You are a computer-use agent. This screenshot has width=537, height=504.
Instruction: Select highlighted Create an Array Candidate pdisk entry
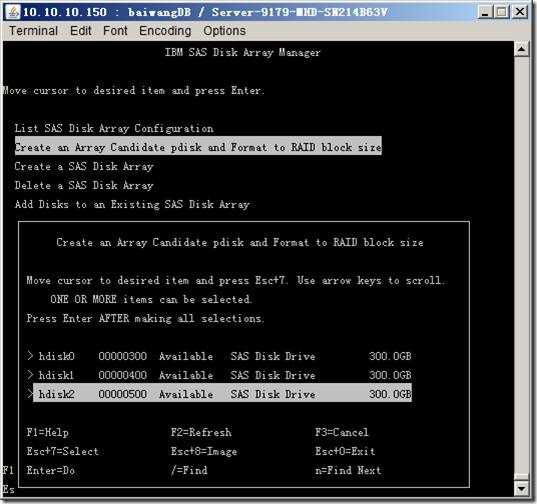pos(198,147)
